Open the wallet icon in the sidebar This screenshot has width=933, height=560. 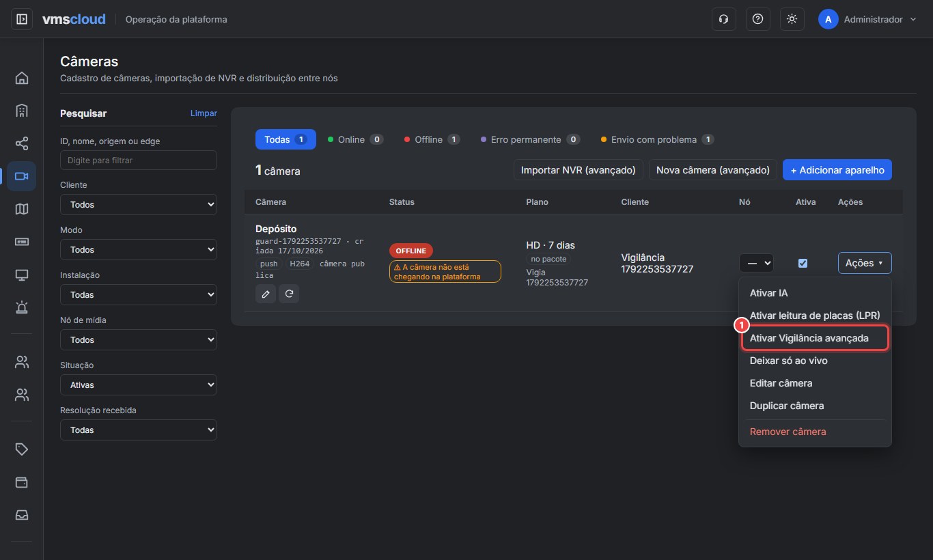22,482
